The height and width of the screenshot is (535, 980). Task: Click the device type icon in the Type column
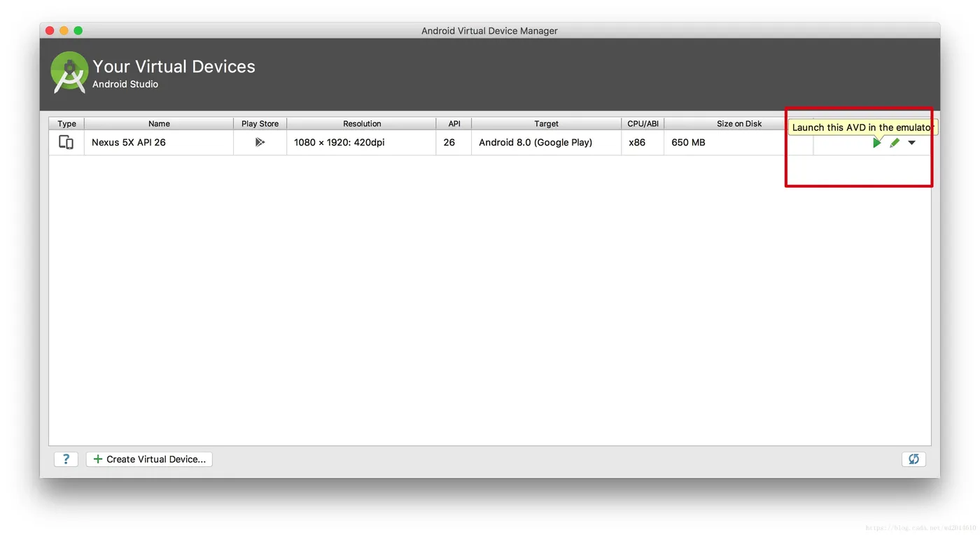[66, 142]
